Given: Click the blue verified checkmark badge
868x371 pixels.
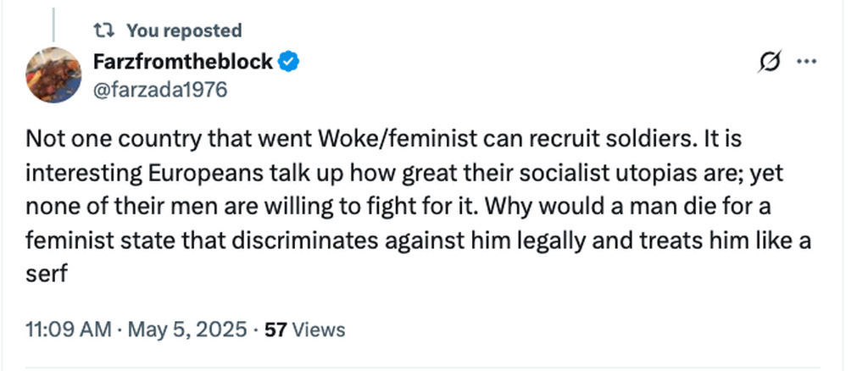Looking at the screenshot, I should coord(288,62).
